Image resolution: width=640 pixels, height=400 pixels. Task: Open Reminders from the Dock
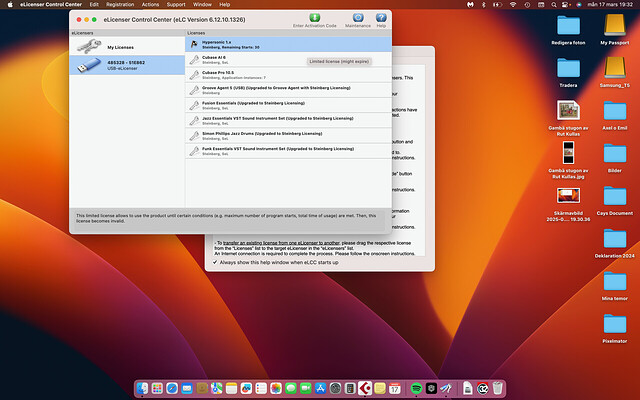(261, 388)
